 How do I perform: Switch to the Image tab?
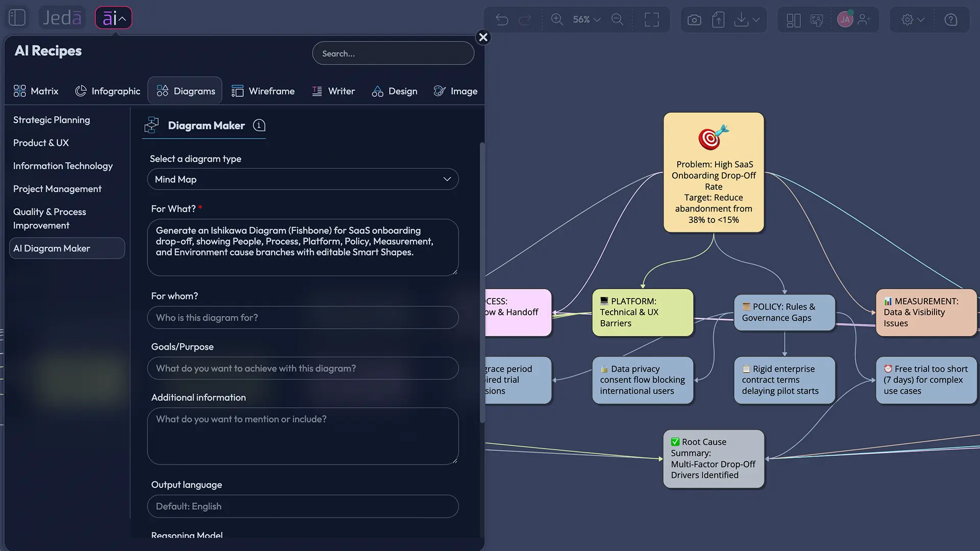coord(455,91)
